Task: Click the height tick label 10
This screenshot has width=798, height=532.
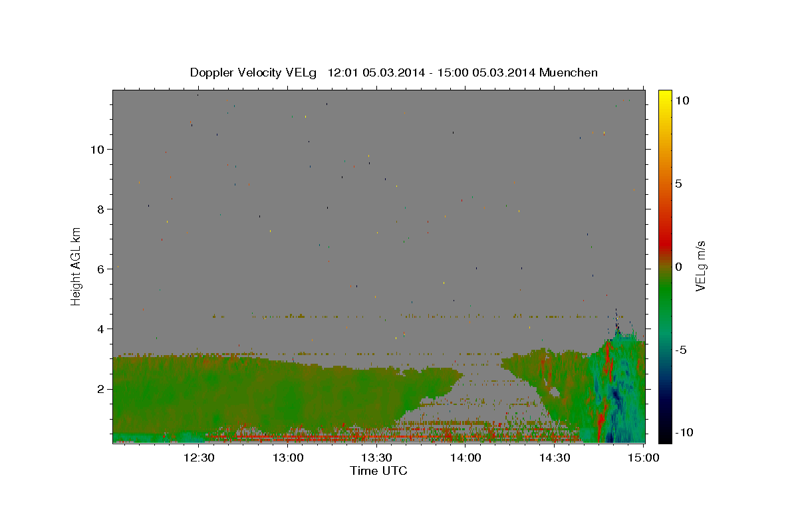Action: (x=99, y=150)
